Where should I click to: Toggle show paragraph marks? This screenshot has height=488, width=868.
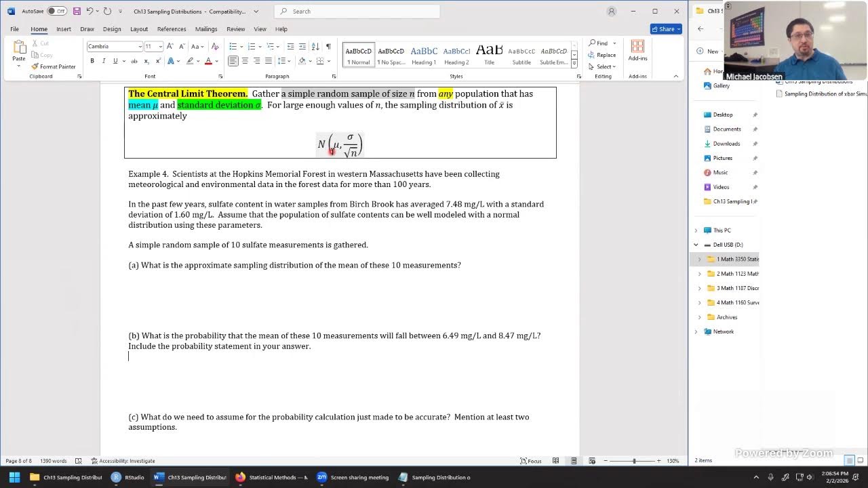coord(328,46)
